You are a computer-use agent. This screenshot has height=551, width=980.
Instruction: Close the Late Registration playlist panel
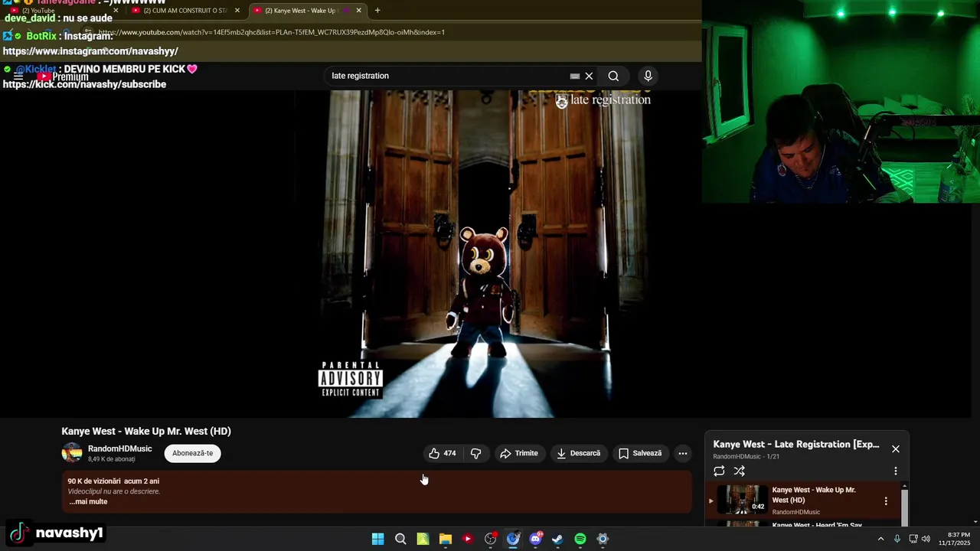click(x=896, y=448)
